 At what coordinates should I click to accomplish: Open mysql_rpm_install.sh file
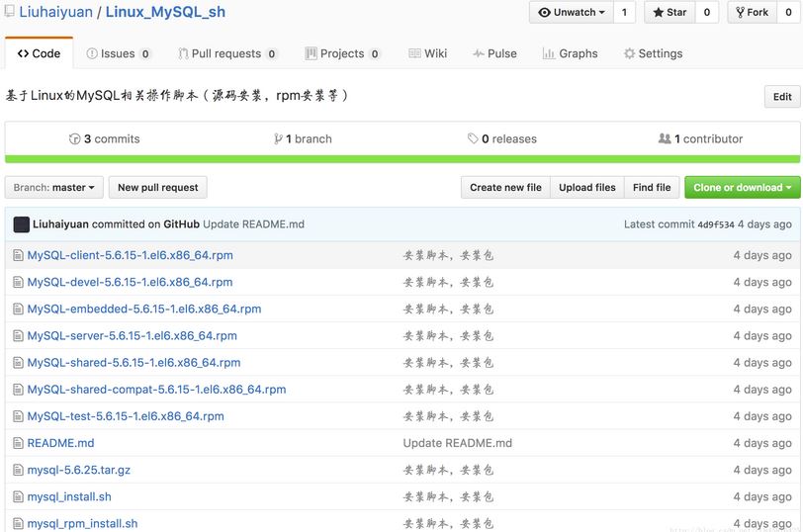pyautogui.click(x=82, y=523)
